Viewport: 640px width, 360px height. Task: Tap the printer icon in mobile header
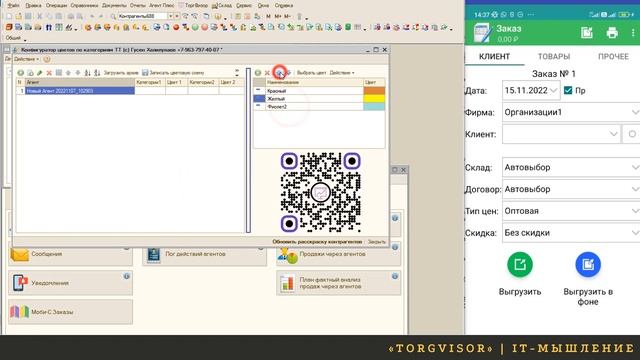612,33
